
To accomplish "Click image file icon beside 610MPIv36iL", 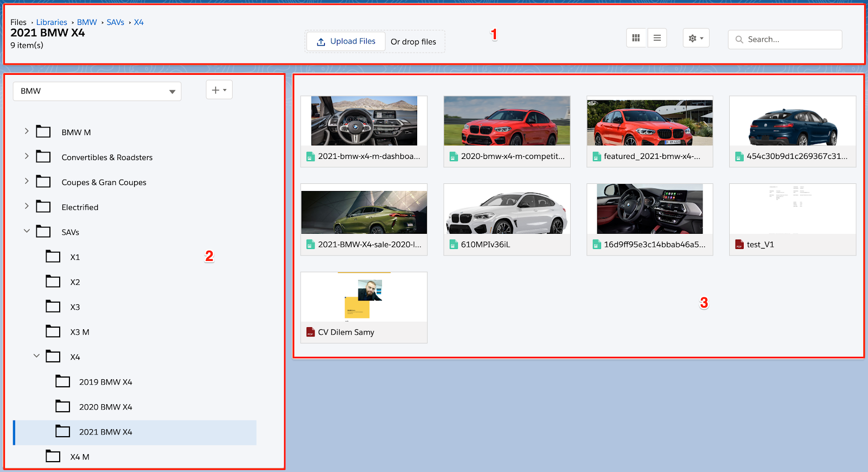I will (x=454, y=245).
